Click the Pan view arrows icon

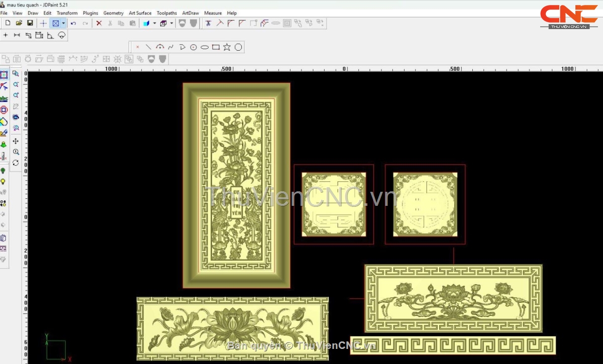(16, 141)
